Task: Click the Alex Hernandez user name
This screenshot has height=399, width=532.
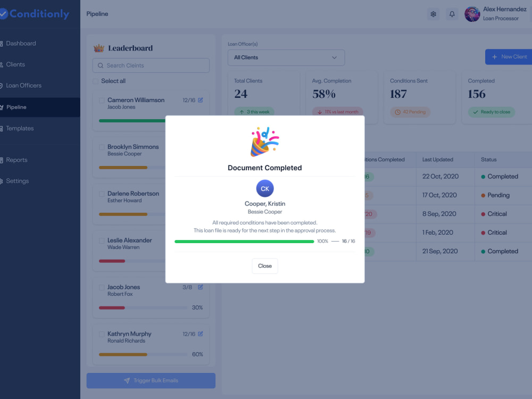Action: pos(504,9)
